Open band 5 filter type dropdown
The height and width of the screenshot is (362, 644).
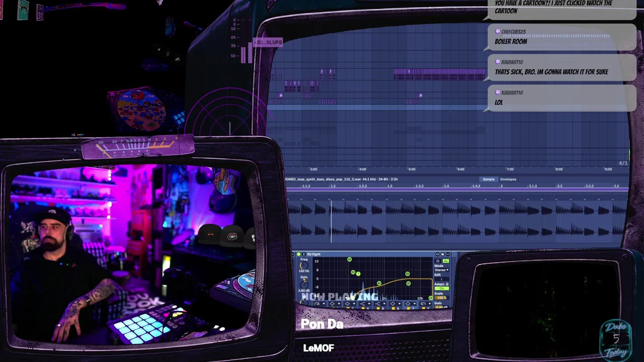pyautogui.click(x=380, y=304)
